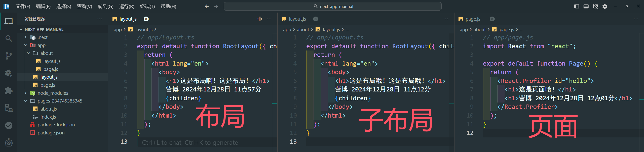Select layout.js under app folder

(63, 77)
